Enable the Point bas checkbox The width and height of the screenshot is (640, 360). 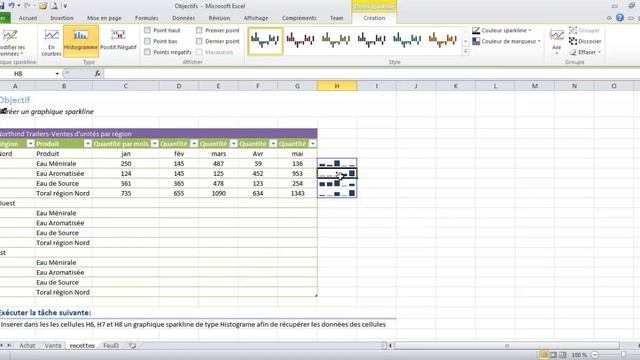click(x=147, y=41)
